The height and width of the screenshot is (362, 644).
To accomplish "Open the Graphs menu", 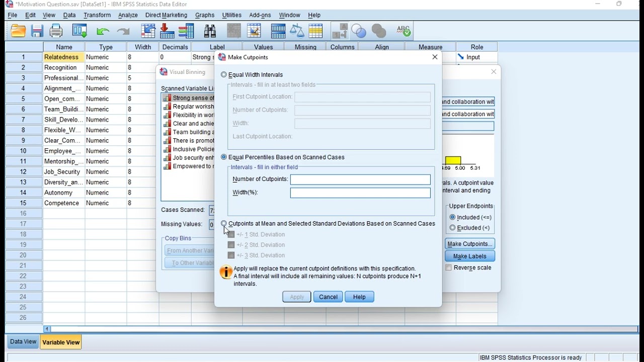I will pyautogui.click(x=205, y=15).
